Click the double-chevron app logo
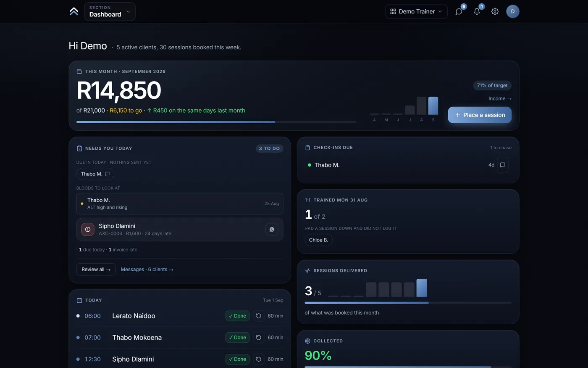This screenshot has height=368, width=588. (74, 11)
